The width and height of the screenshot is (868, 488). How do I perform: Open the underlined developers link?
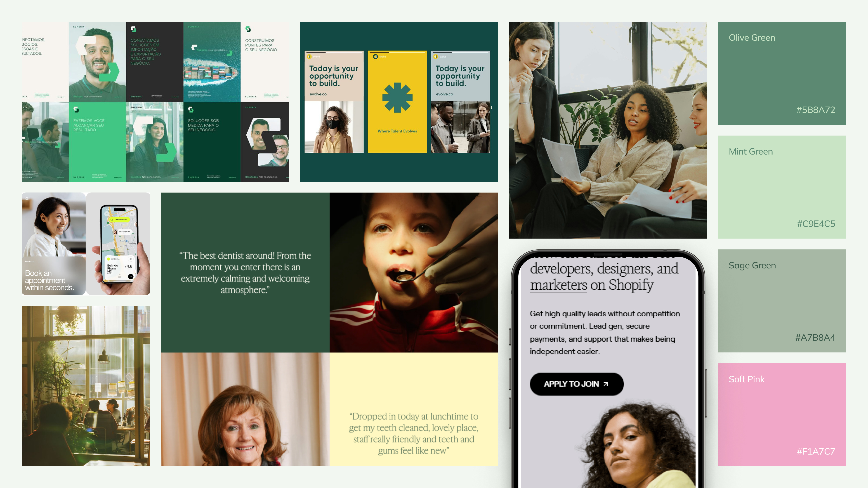tap(560, 269)
